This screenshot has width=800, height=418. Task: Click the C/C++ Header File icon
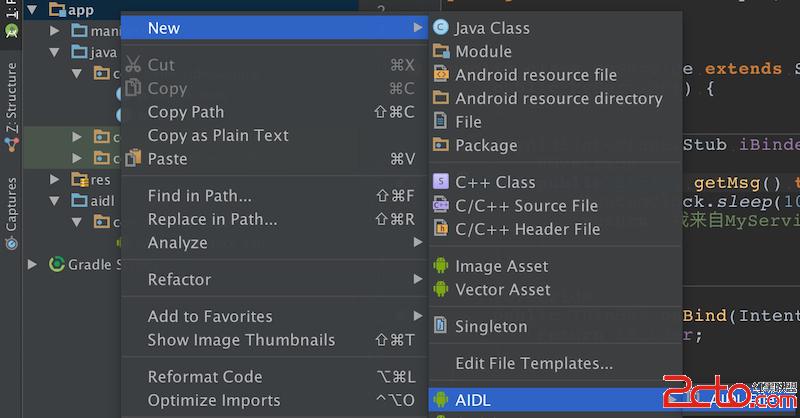(x=441, y=229)
